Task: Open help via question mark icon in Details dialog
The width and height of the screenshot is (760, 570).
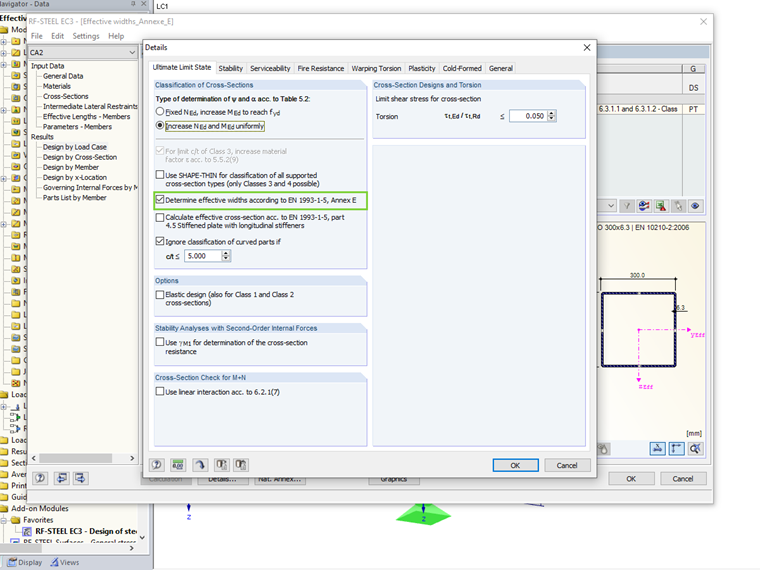Action: 157,465
